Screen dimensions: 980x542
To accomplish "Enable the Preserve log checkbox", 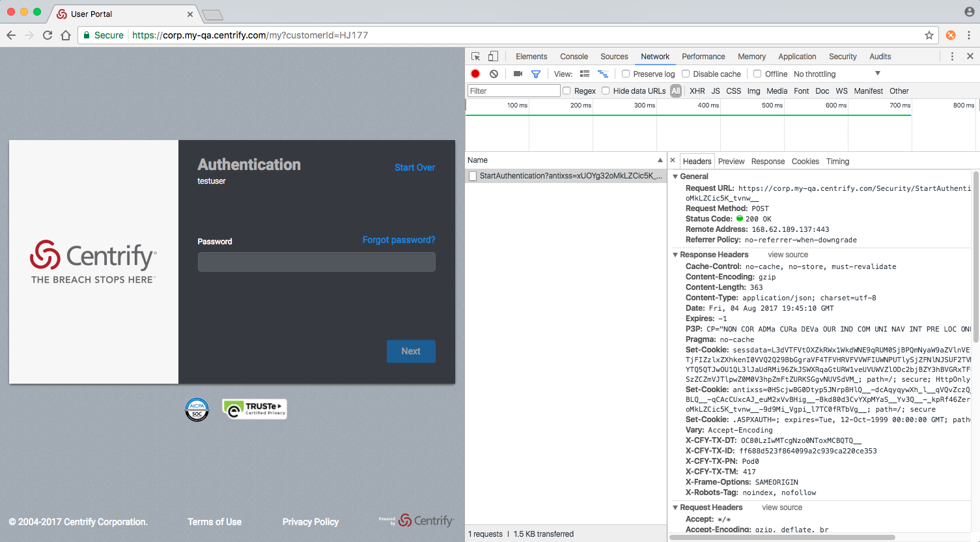I will coord(626,74).
